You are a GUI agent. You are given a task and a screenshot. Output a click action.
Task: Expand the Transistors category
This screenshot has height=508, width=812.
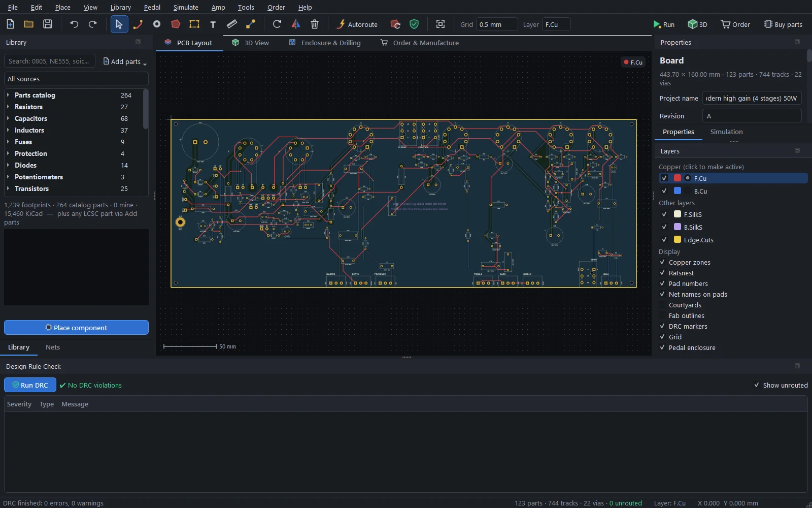point(8,188)
